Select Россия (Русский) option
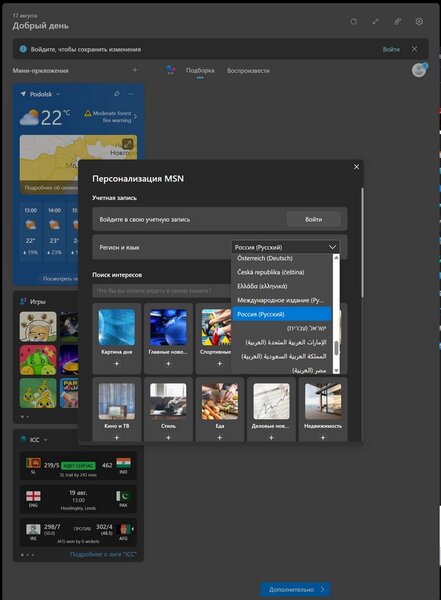 point(282,314)
